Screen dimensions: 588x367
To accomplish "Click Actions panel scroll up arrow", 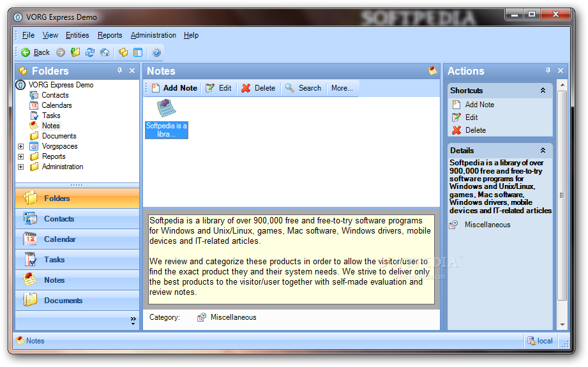I will pos(562,85).
